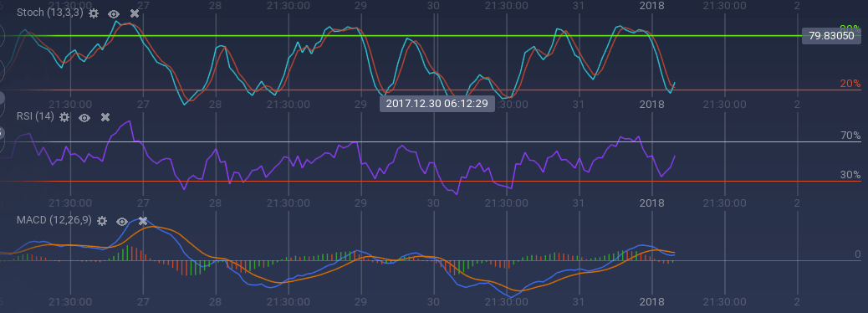Toggle RSI indicator visibility eye
The image size is (868, 313).
pos(84,117)
